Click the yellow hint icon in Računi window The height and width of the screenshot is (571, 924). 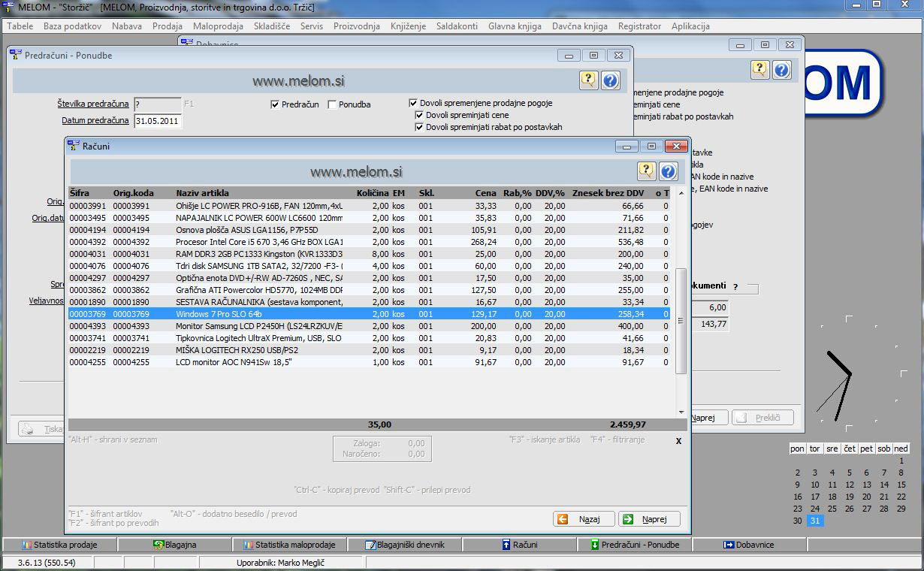point(646,171)
